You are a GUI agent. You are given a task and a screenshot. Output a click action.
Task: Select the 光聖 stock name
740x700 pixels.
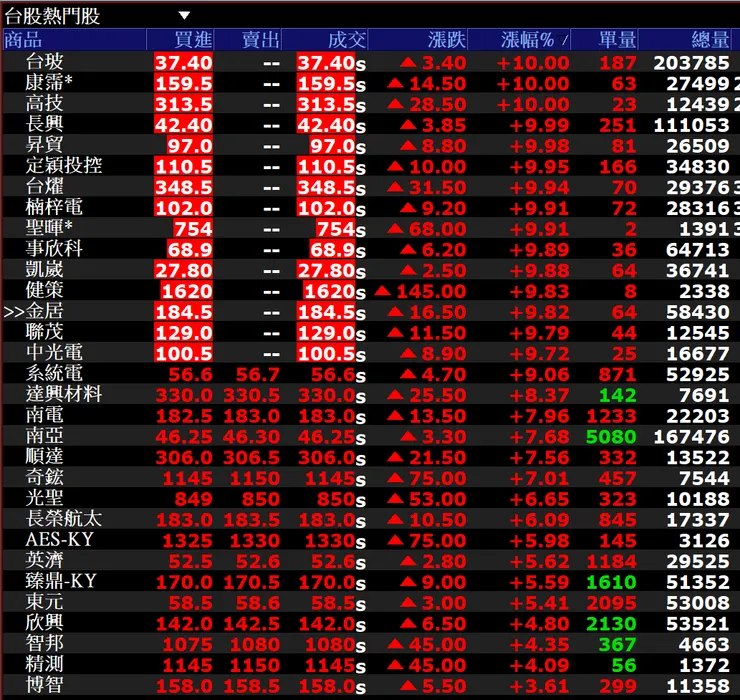tap(44, 498)
